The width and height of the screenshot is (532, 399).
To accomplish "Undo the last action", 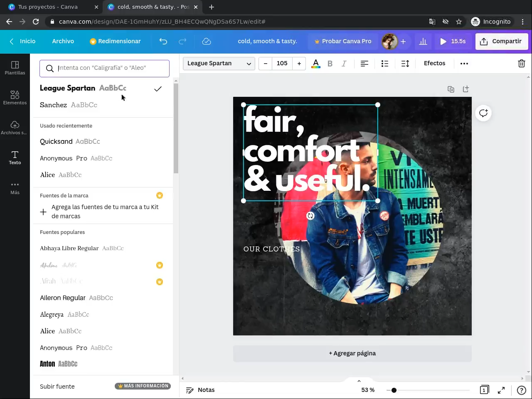I will coord(163,41).
